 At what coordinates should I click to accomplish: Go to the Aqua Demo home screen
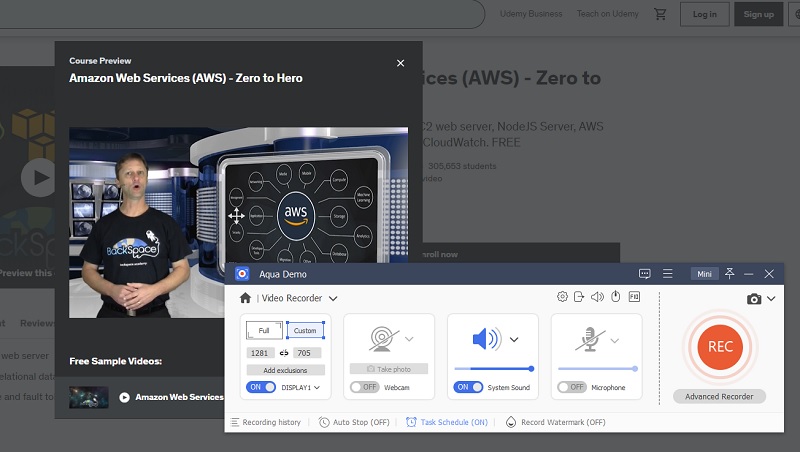pos(245,298)
